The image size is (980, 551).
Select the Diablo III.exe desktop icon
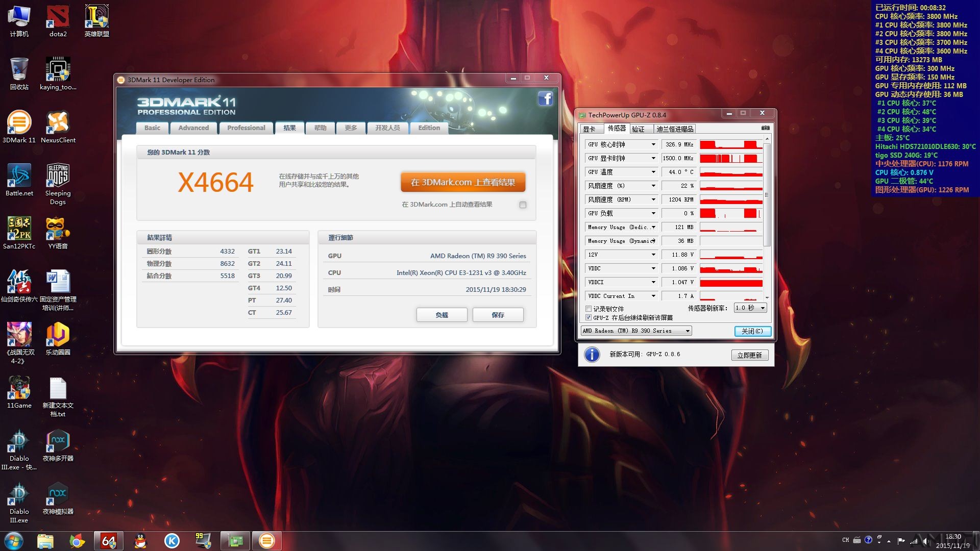[x=19, y=503]
